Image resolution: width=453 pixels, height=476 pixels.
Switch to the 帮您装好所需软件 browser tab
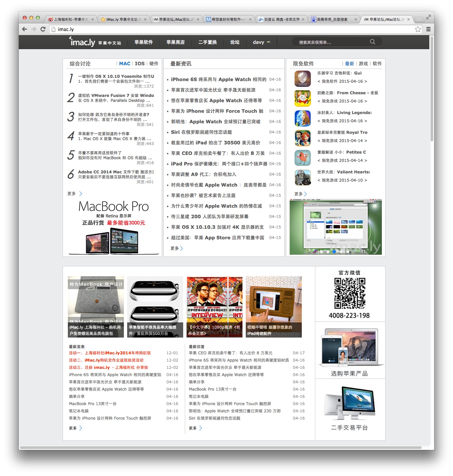point(228,19)
